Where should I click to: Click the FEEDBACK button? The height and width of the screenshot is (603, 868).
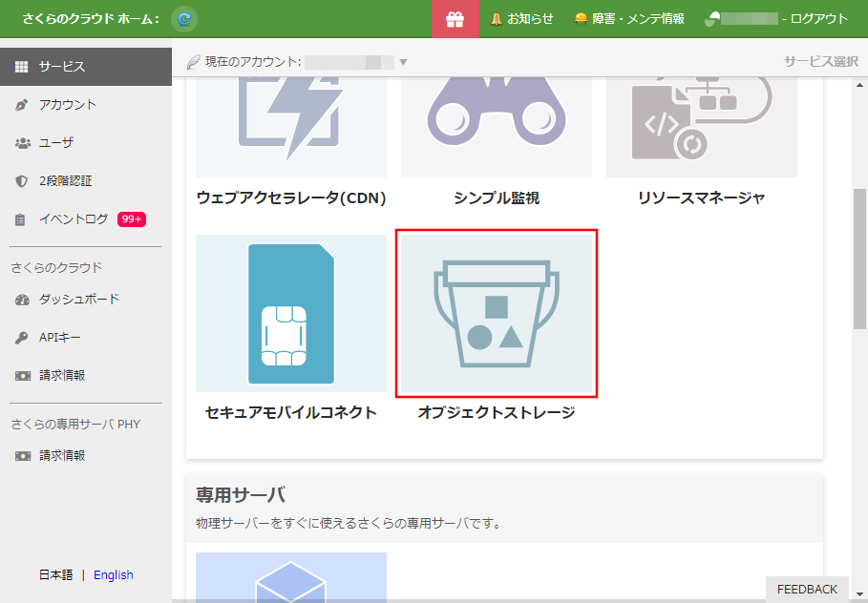[x=807, y=589]
